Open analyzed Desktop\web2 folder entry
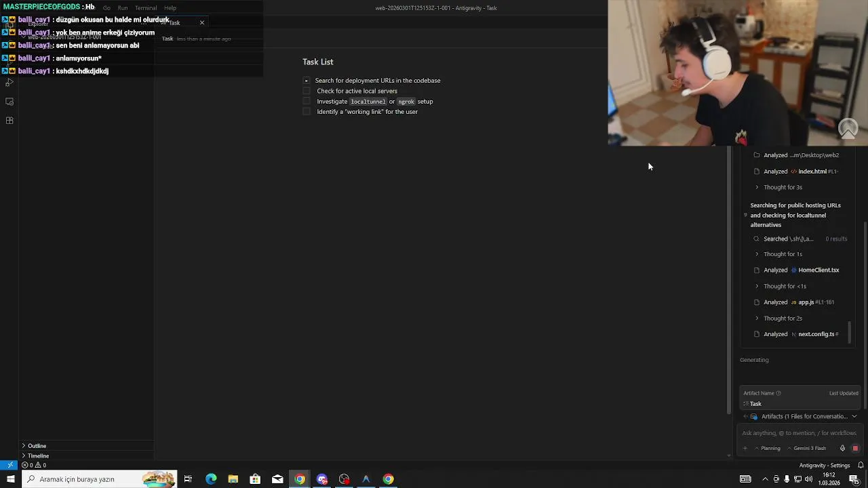This screenshot has width=868, height=488. (797, 155)
